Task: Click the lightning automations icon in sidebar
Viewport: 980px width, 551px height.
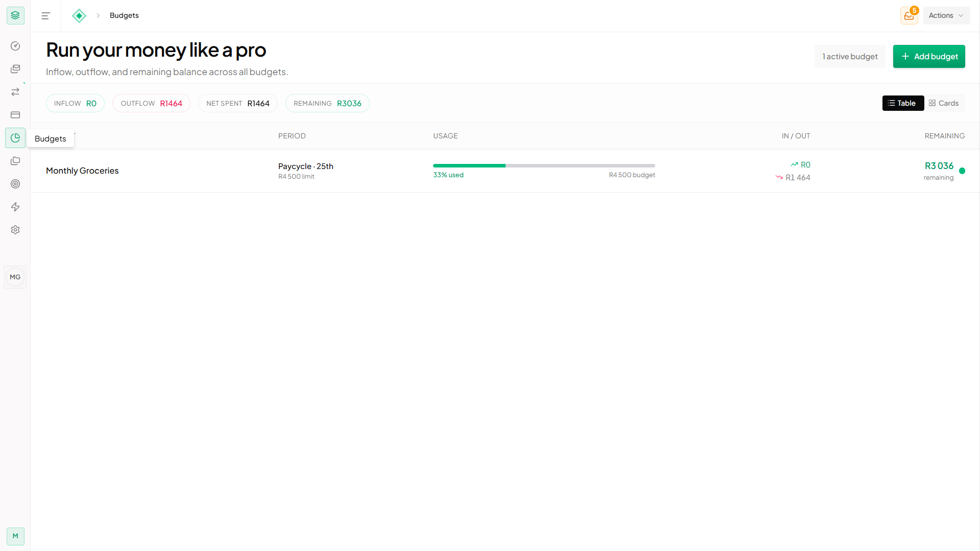Action: (15, 207)
